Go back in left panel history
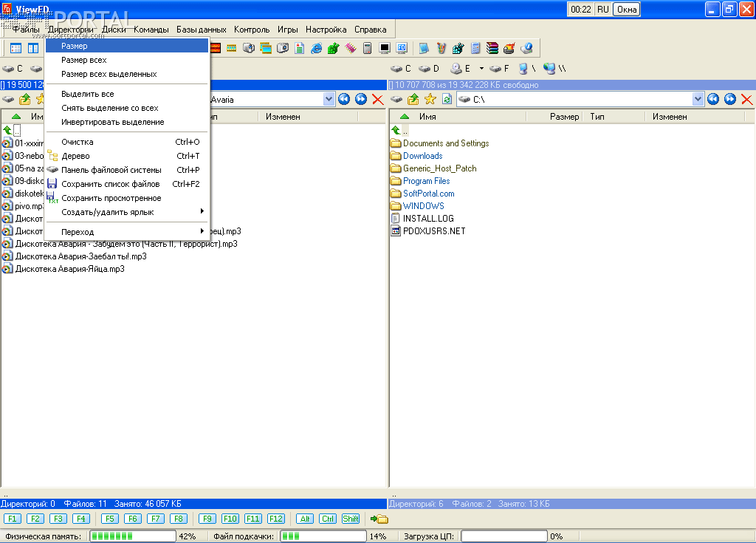 [344, 100]
